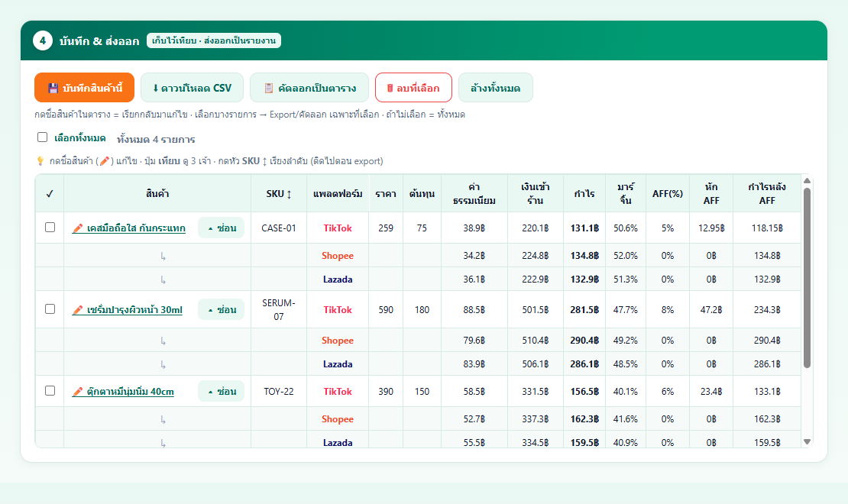Click the Lazada row with 132.9฿ profit

click(x=418, y=279)
